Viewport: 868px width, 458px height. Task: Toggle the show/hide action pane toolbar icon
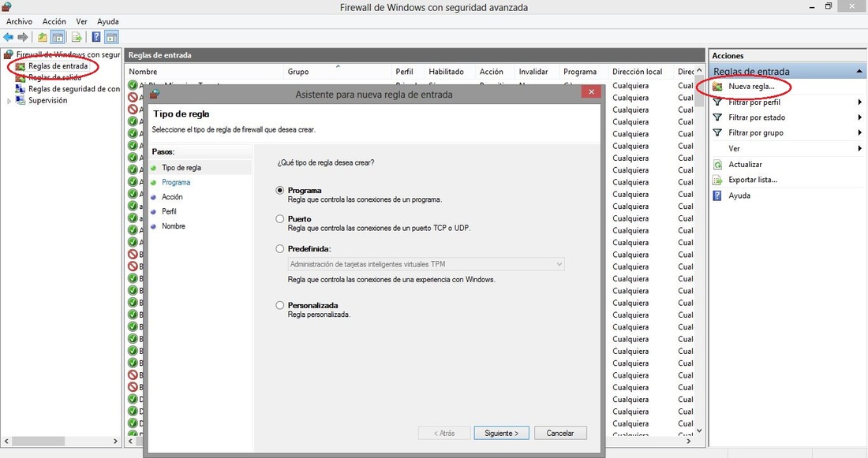[x=112, y=37]
